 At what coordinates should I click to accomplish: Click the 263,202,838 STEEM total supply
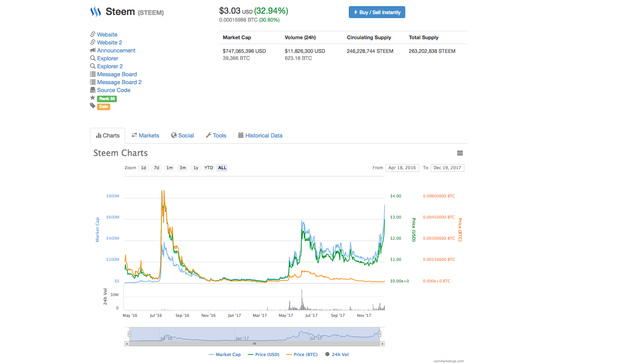pyautogui.click(x=432, y=51)
